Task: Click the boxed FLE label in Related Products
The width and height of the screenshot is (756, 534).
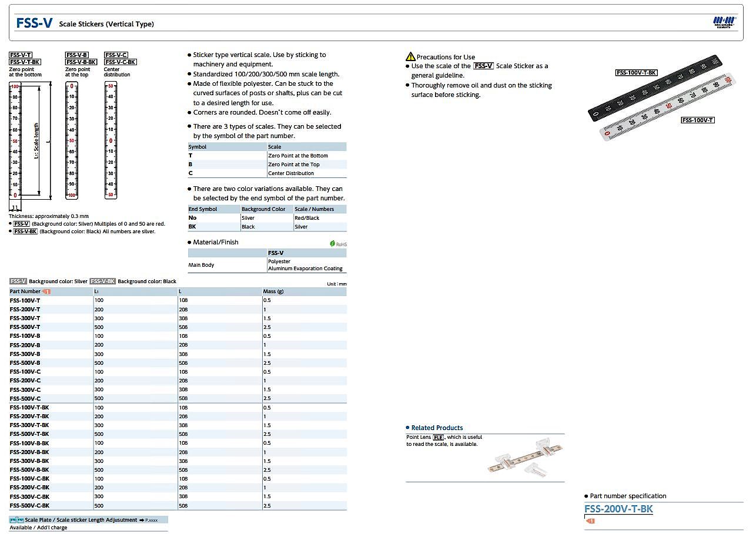Action: 438,437
